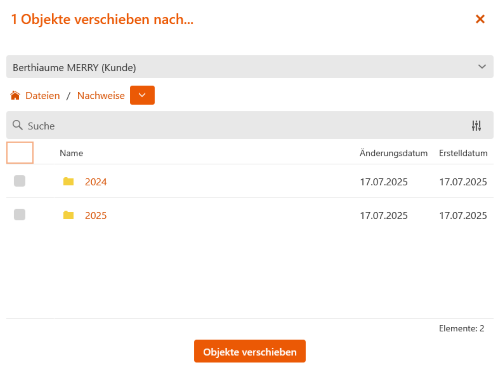Sort by Name column header
This screenshot has width=500, height=374.
(x=71, y=153)
